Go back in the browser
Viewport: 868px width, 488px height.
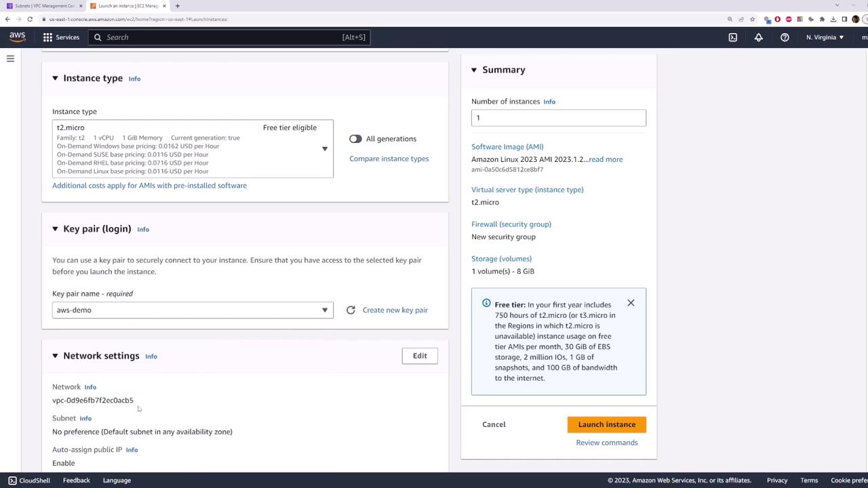pos(7,19)
